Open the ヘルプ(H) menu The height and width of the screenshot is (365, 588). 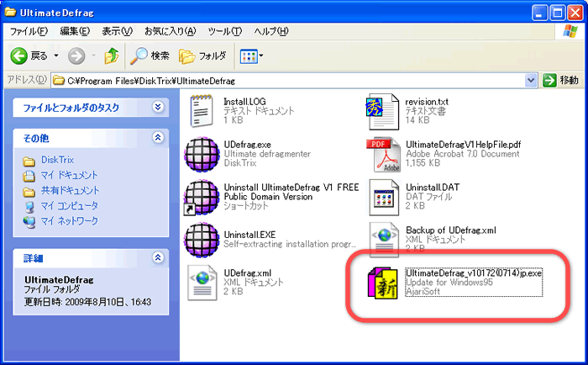click(271, 31)
